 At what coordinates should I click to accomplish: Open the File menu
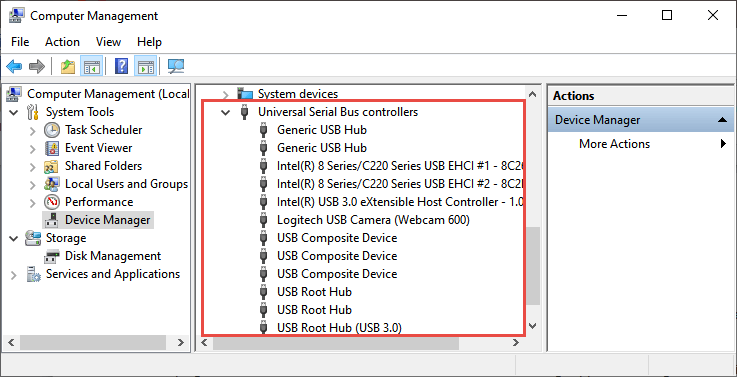coord(20,42)
